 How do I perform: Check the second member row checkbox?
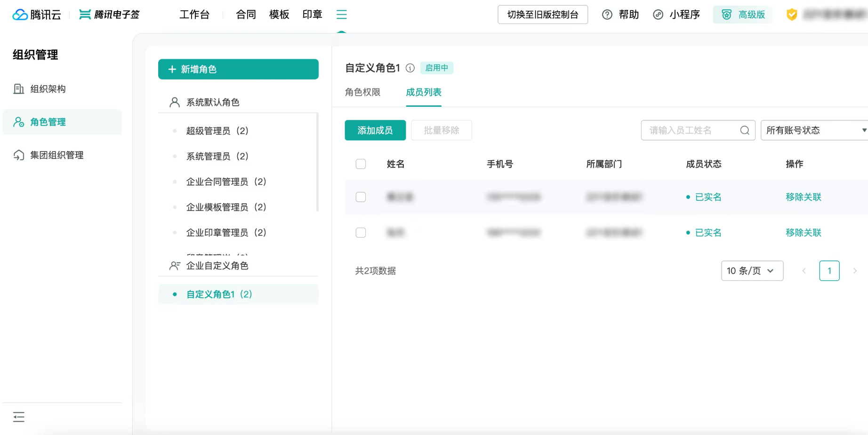point(361,233)
